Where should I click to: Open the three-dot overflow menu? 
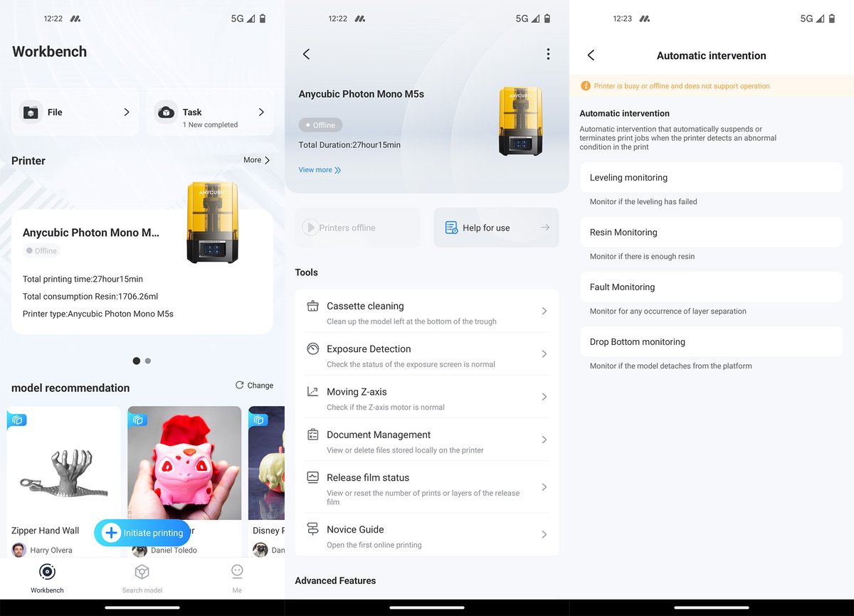click(x=548, y=54)
